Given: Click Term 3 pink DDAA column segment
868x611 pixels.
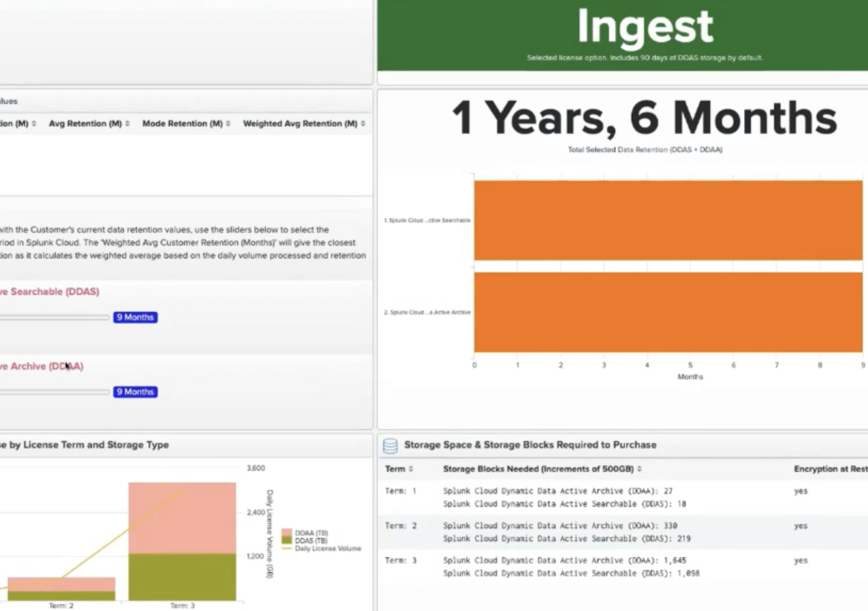Looking at the screenshot, I should coord(182,517).
